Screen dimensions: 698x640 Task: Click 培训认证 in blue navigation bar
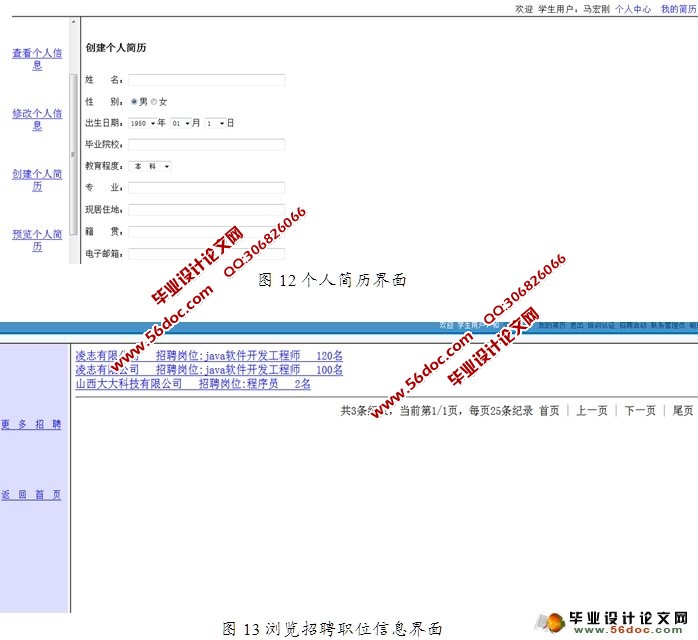[601, 326]
